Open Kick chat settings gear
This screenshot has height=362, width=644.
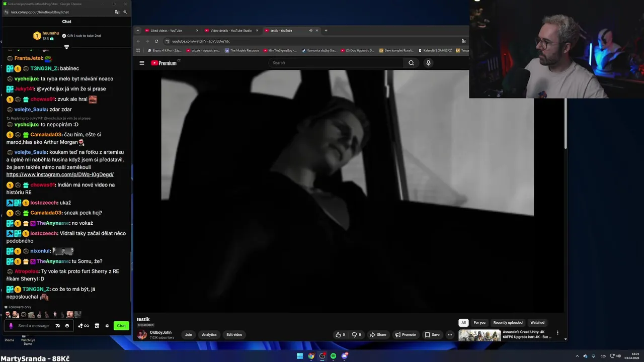[107, 326]
